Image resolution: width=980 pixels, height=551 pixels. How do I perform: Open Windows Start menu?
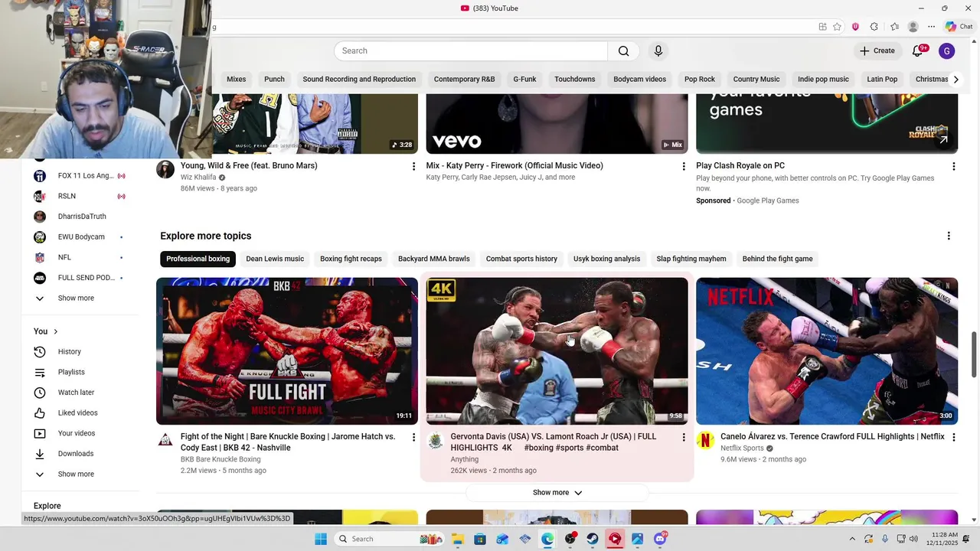tap(320, 539)
